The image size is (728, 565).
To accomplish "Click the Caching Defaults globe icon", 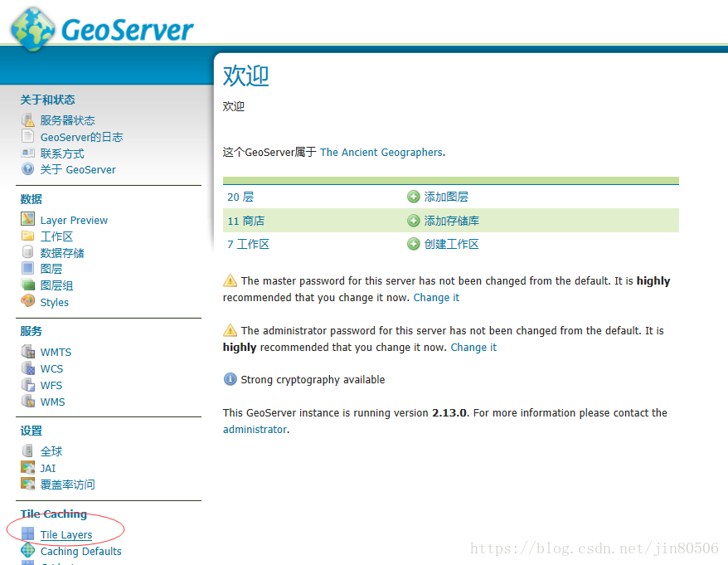I will pos(28,550).
